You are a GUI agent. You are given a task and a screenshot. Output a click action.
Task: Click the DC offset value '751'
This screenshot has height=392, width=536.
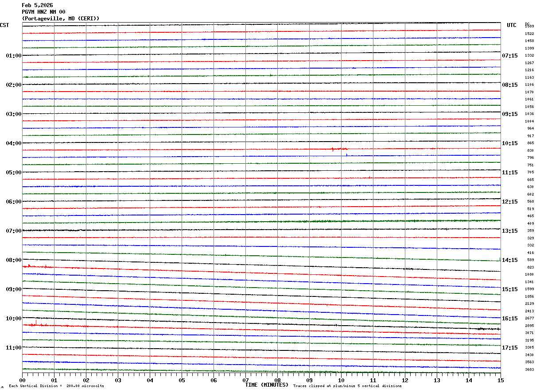coord(530,165)
